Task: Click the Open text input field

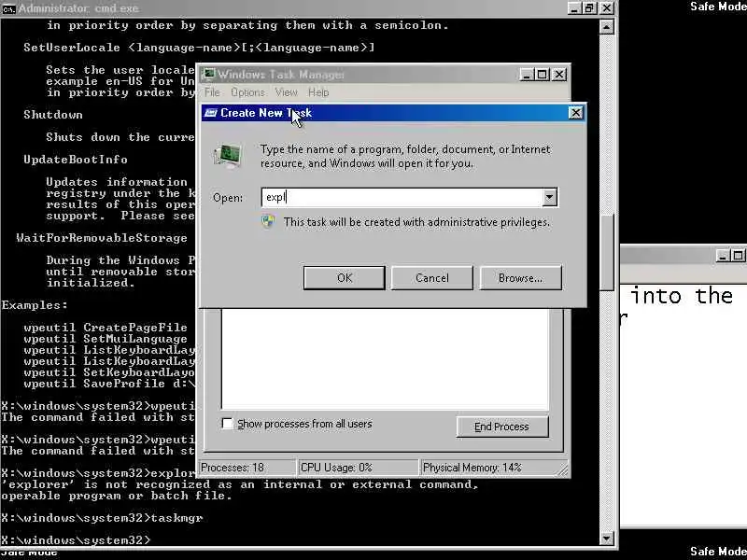Action: (x=402, y=197)
